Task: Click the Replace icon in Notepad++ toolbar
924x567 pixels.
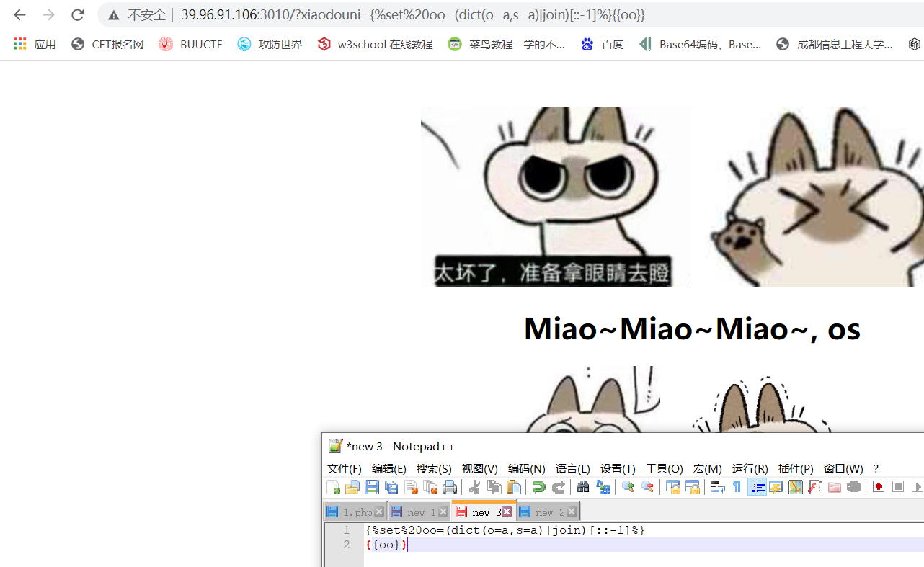Action: [x=603, y=487]
